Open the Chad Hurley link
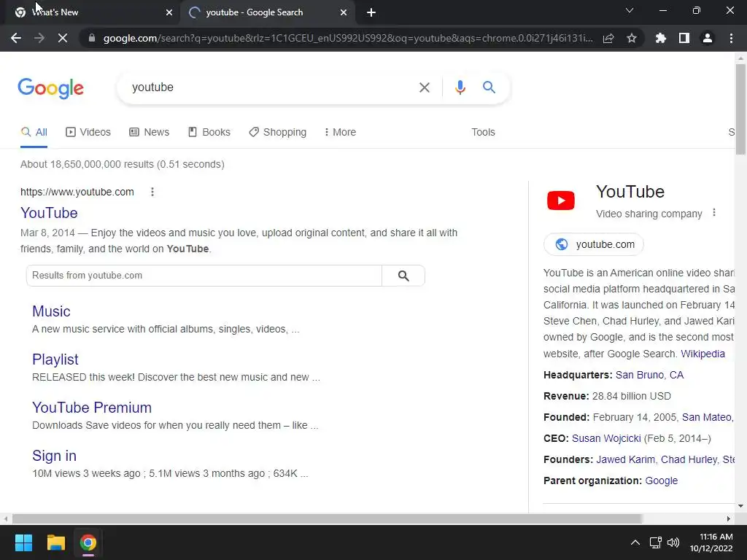This screenshot has height=560, width=747. tap(689, 459)
